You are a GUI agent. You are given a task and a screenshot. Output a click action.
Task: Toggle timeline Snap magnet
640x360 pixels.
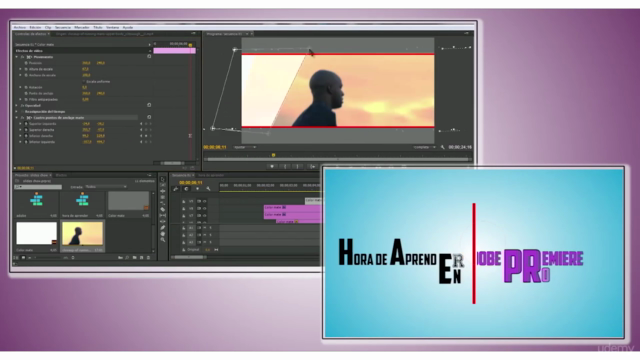pyautogui.click(x=186, y=189)
